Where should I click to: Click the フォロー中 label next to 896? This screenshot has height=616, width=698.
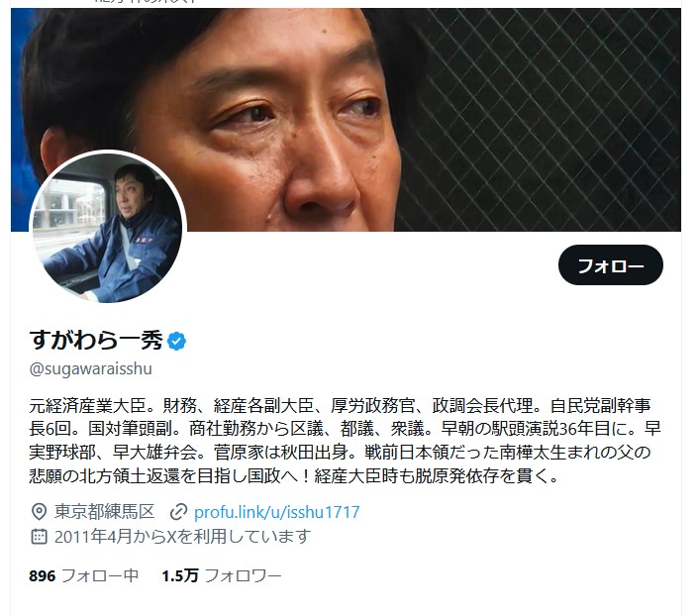click(x=100, y=576)
